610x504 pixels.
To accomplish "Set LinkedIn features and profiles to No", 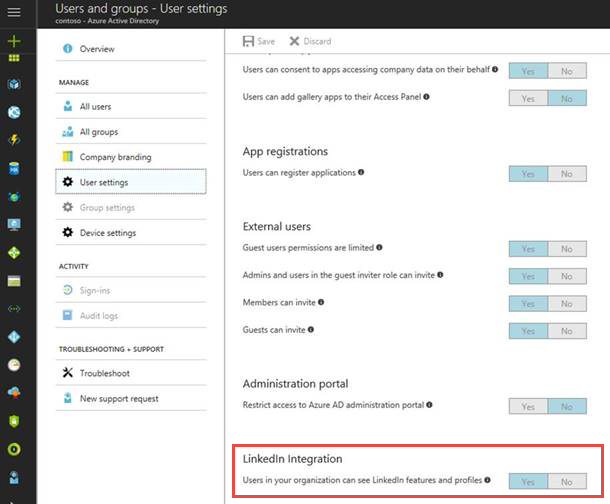I will (x=567, y=481).
